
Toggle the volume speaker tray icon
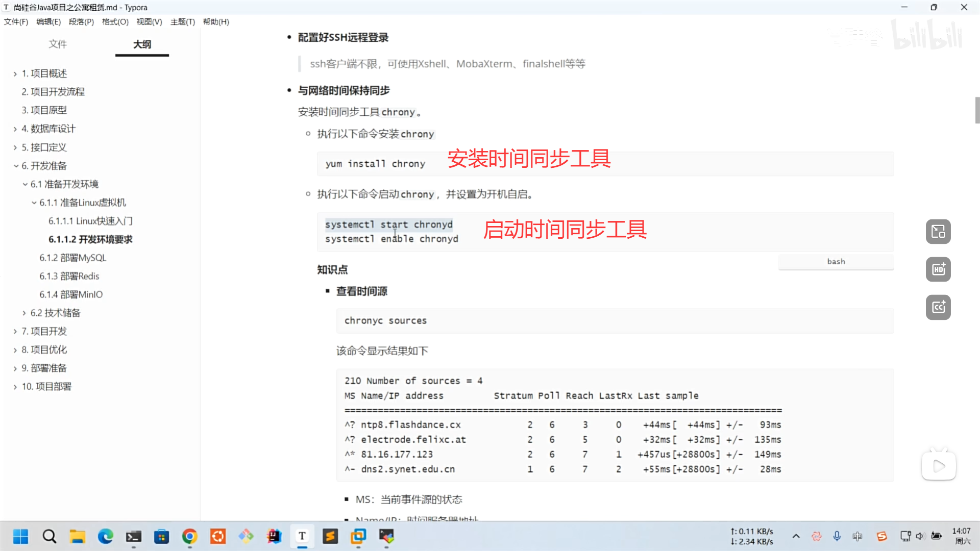point(920,536)
